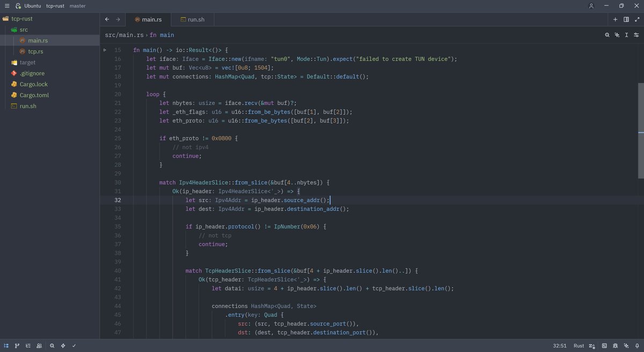This screenshot has height=352, width=644.
Task: Open the hamburger application menu
Action: click(7, 6)
